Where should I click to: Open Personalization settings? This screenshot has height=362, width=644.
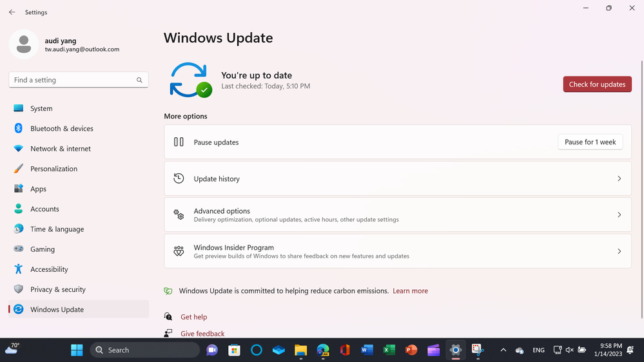click(x=79, y=169)
